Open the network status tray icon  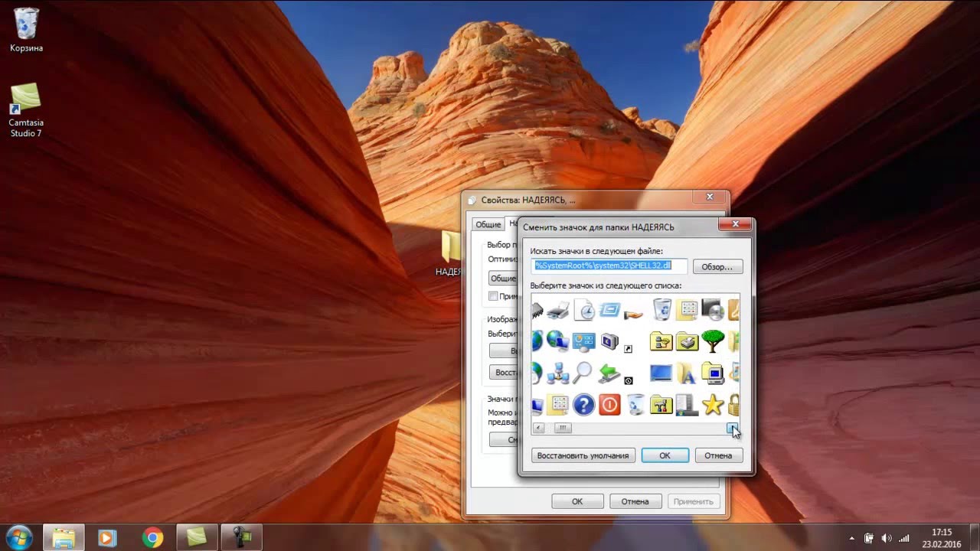tap(904, 538)
